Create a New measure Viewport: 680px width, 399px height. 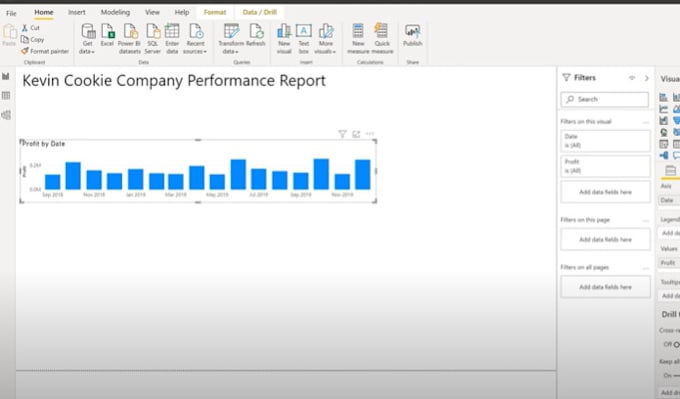358,39
